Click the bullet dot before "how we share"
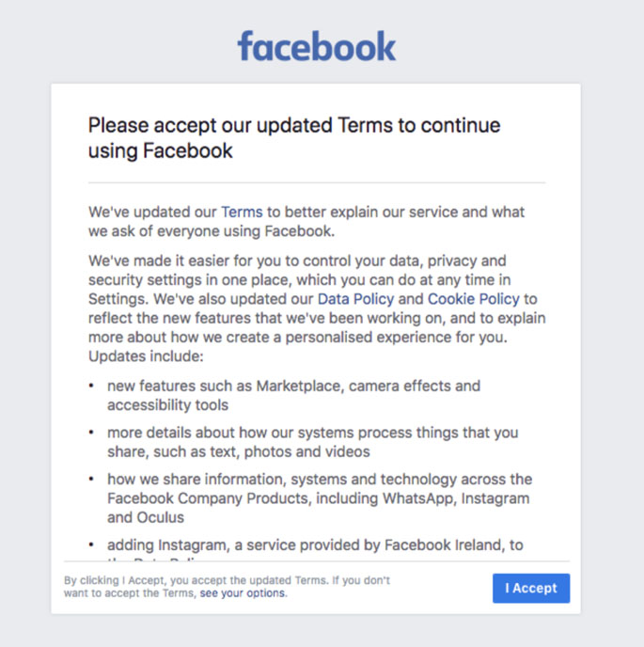 click(x=91, y=481)
